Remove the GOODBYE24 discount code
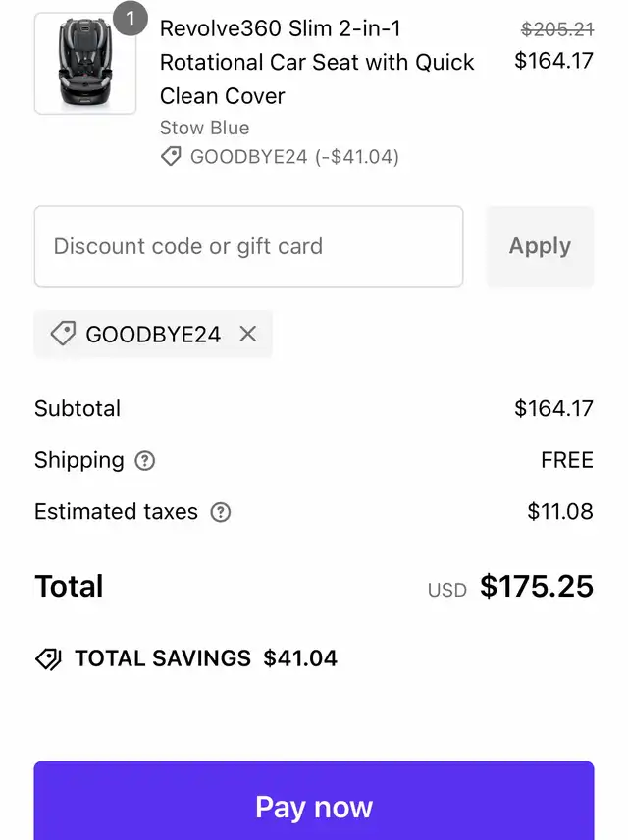 [248, 334]
